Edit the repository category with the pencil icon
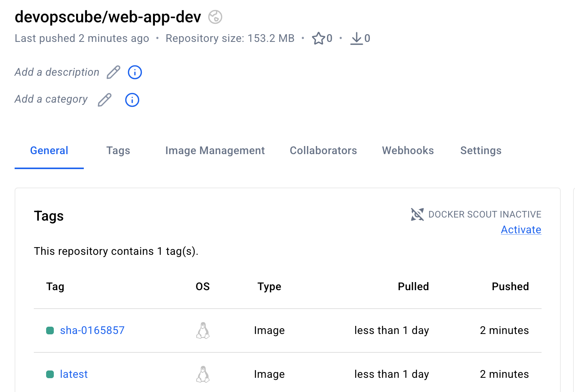Viewport: 575px width, 392px height. (104, 100)
